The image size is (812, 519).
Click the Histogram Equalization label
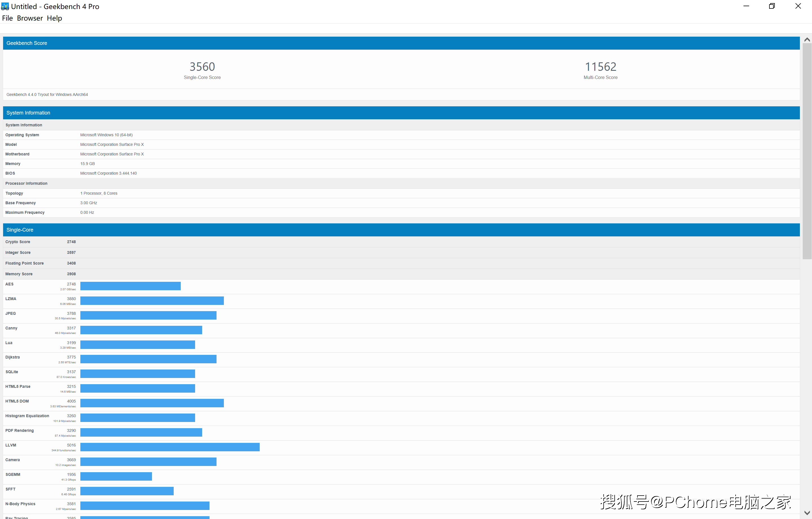click(x=27, y=416)
